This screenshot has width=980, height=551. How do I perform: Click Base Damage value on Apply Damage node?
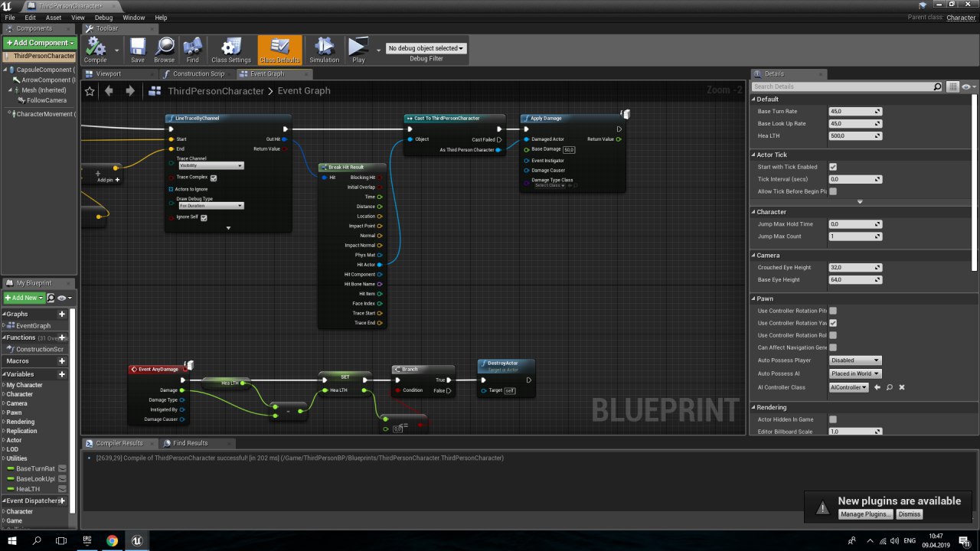click(569, 150)
